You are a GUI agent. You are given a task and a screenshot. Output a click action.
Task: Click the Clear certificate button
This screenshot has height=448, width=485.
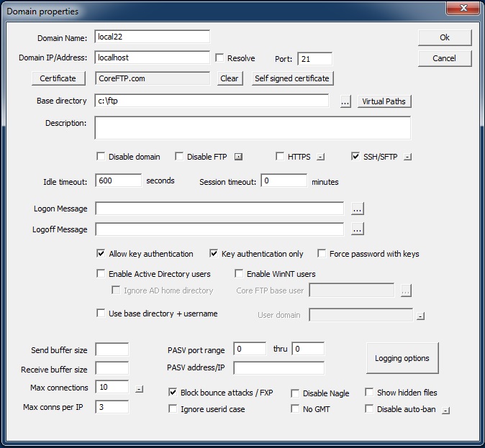pos(230,78)
